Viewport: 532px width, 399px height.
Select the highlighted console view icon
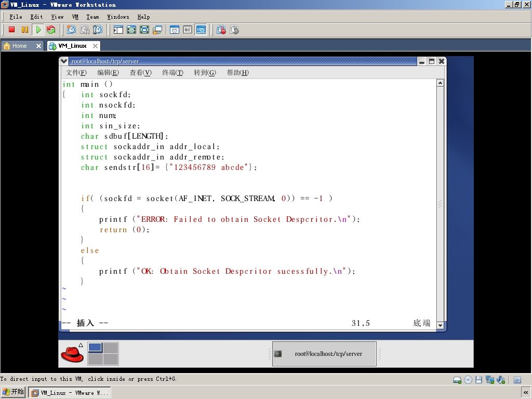pyautogui.click(x=201, y=30)
